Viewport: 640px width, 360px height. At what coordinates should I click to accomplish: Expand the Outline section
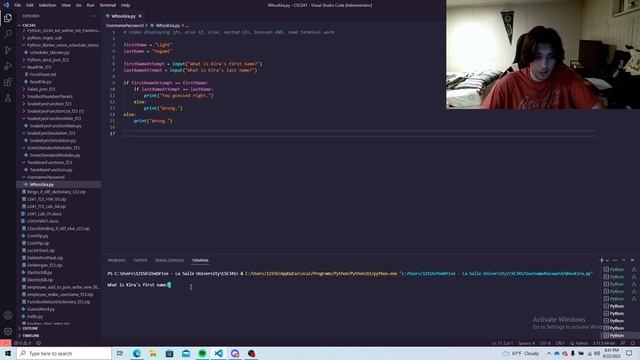pos(30,328)
